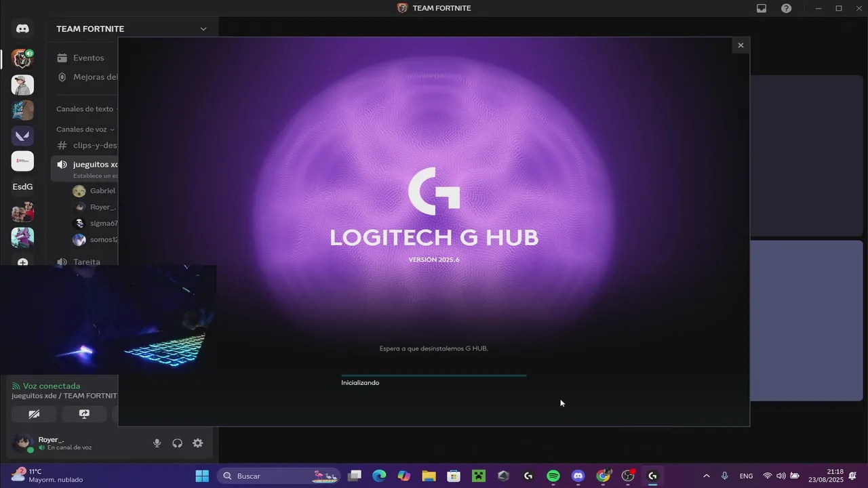The width and height of the screenshot is (868, 488).
Task: Add a server with the plus button
Action: (x=22, y=262)
